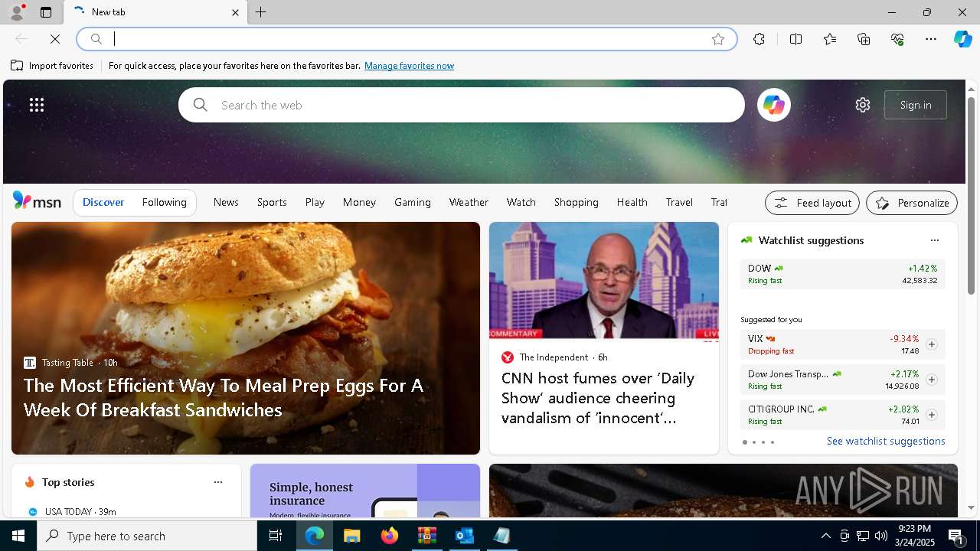
Task: Click Import favorites
Action: click(x=52, y=66)
